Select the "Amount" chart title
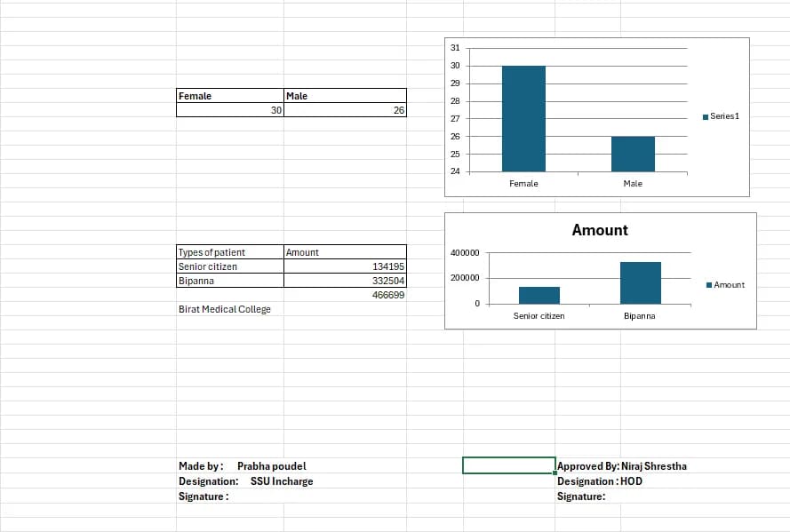The width and height of the screenshot is (790, 532). pyautogui.click(x=600, y=230)
